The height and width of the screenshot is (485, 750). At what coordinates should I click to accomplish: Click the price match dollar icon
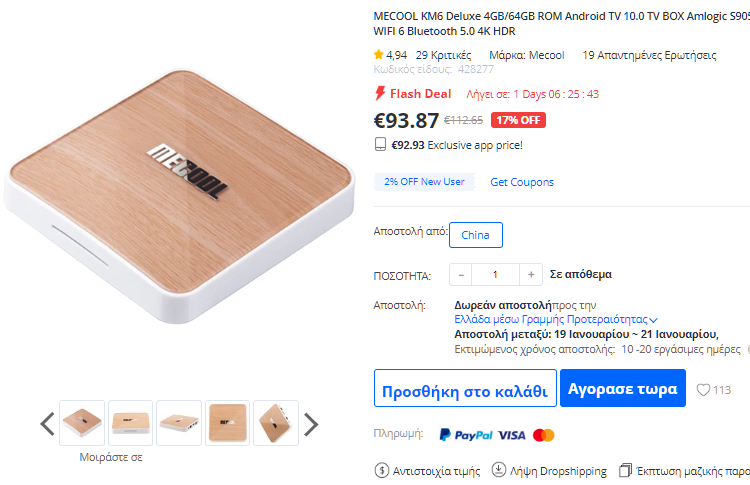click(x=381, y=471)
